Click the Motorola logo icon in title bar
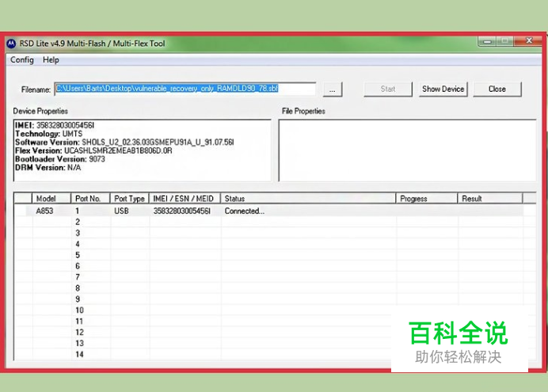The image size is (548, 392). point(11,44)
